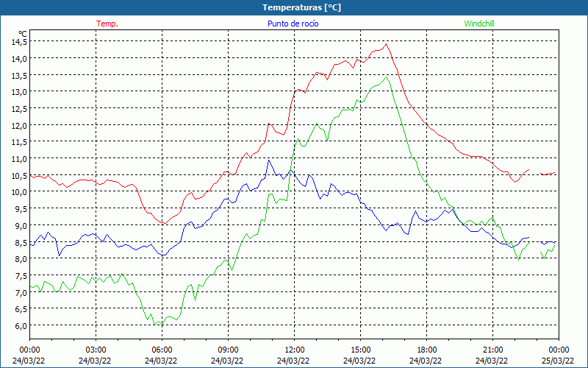This screenshot has height=368, width=588.
Task: Click the 12,5 y-axis value
Action: click(x=19, y=108)
